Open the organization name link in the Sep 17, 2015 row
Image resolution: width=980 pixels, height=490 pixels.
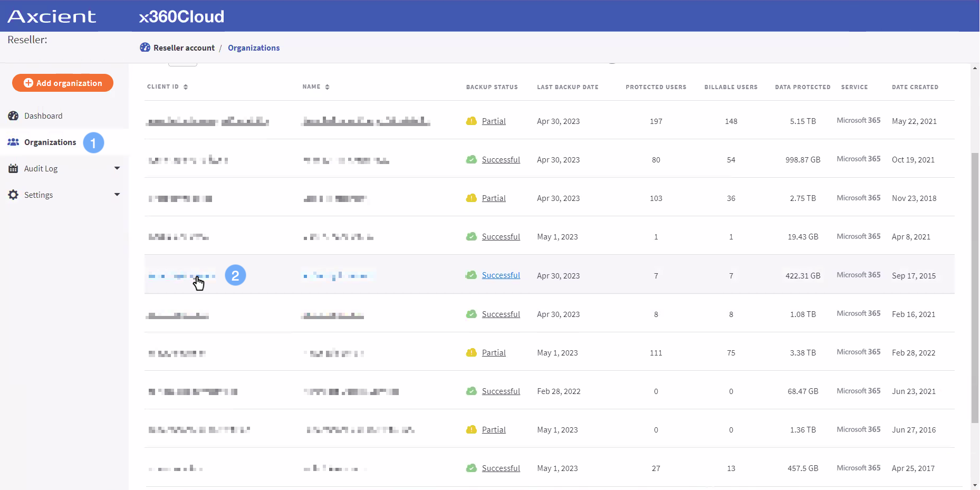coord(338,275)
